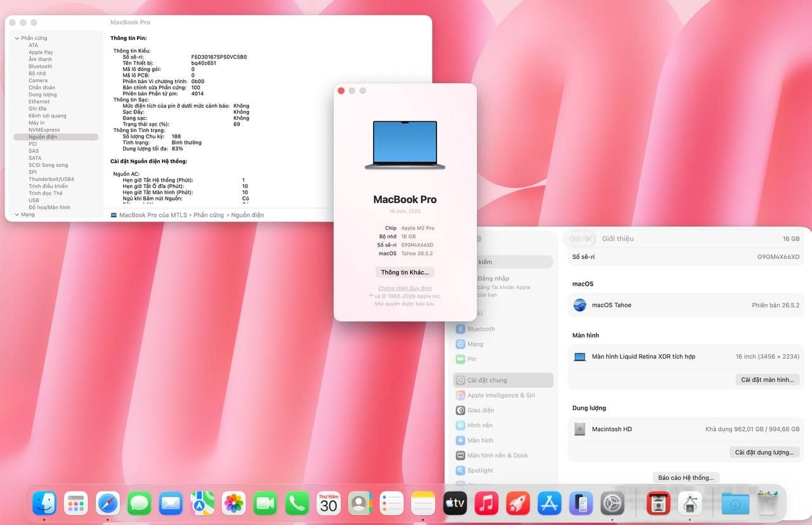Expand the Mạng tree section
Image resolution: width=812 pixels, height=525 pixels.
coord(16,215)
